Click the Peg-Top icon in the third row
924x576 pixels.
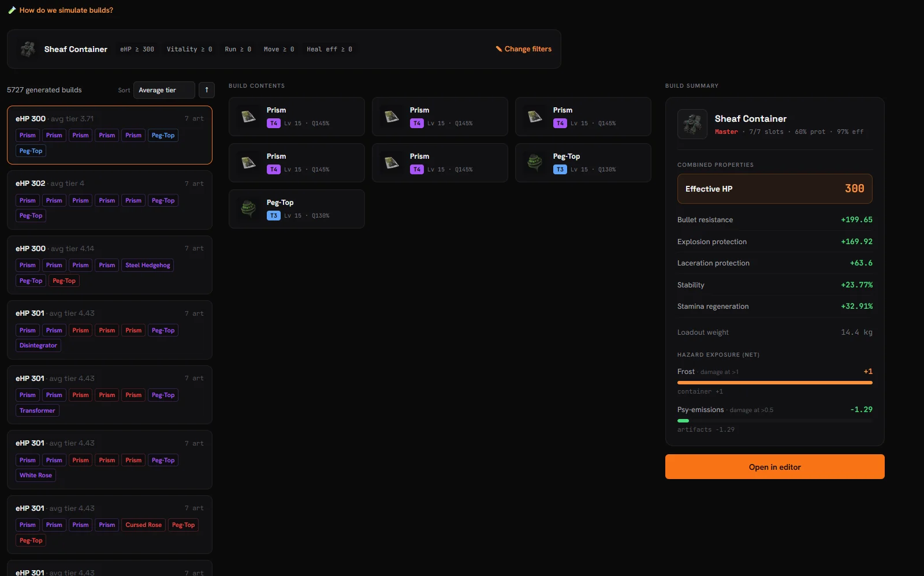coord(249,209)
